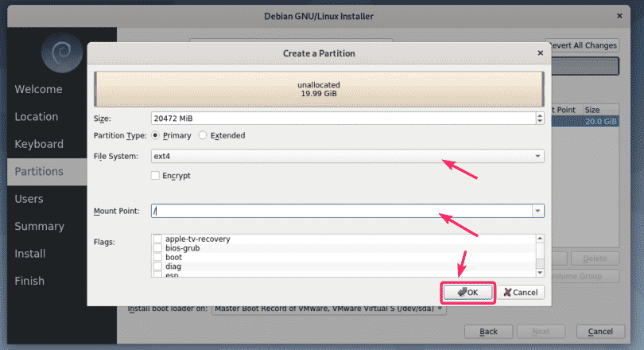Open the Summary step in sidebar
The image size is (644, 350).
click(40, 227)
